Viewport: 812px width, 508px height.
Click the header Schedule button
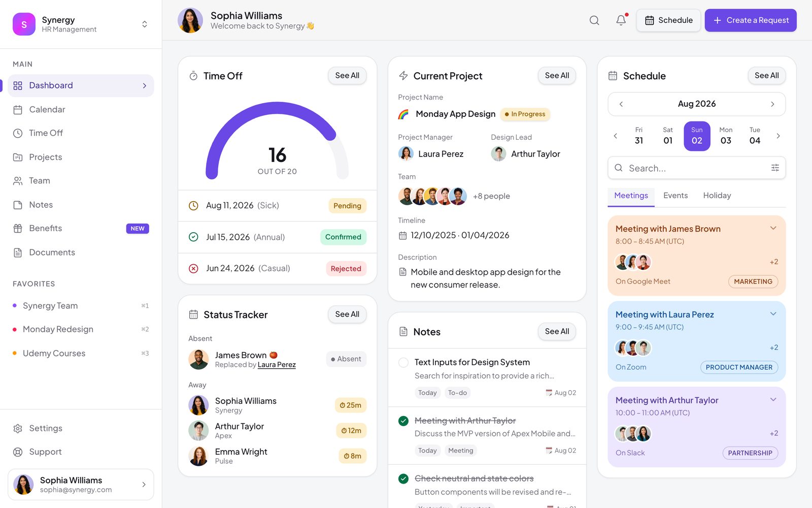(x=668, y=20)
